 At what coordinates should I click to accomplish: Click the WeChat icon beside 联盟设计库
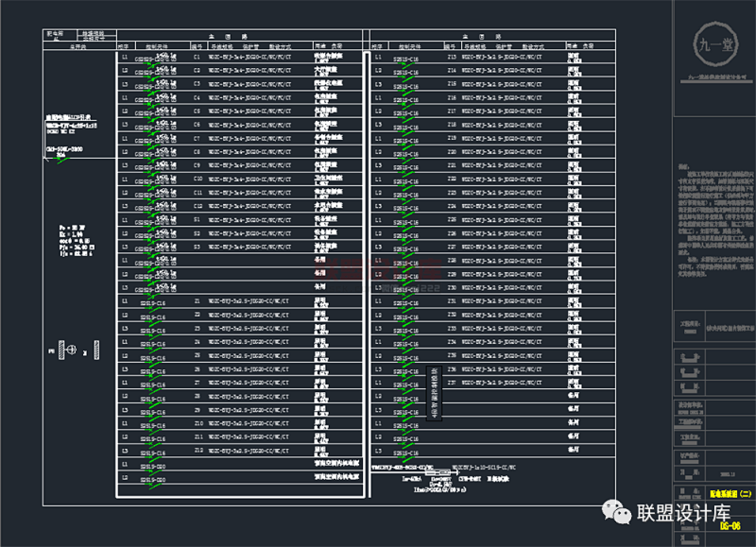tap(620, 513)
